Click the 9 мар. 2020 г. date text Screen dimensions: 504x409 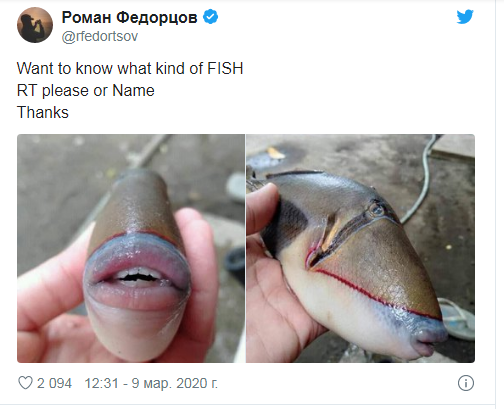[x=175, y=383]
